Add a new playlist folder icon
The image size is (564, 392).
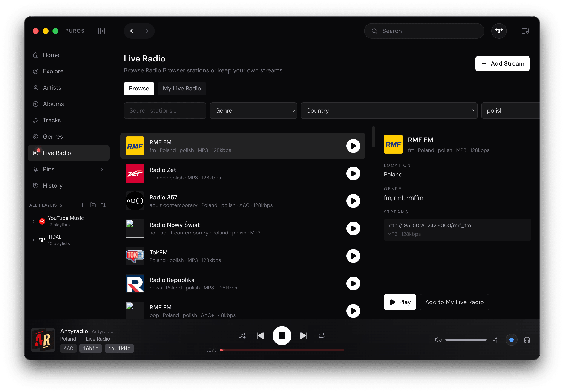coord(93,205)
